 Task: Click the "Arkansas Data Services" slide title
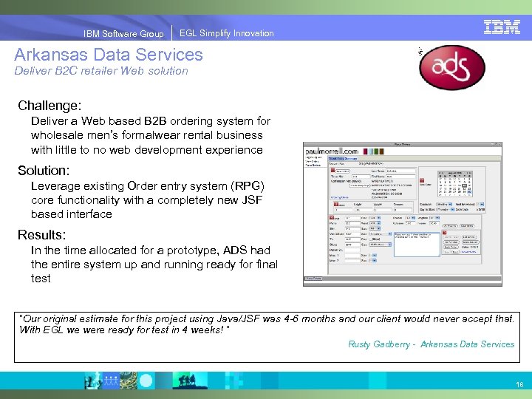(x=109, y=55)
